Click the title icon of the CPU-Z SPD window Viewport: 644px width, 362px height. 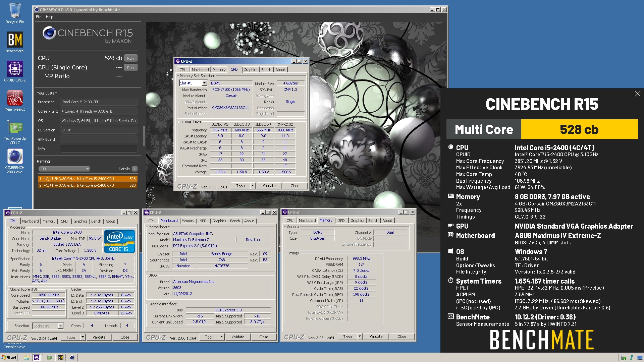point(178,61)
